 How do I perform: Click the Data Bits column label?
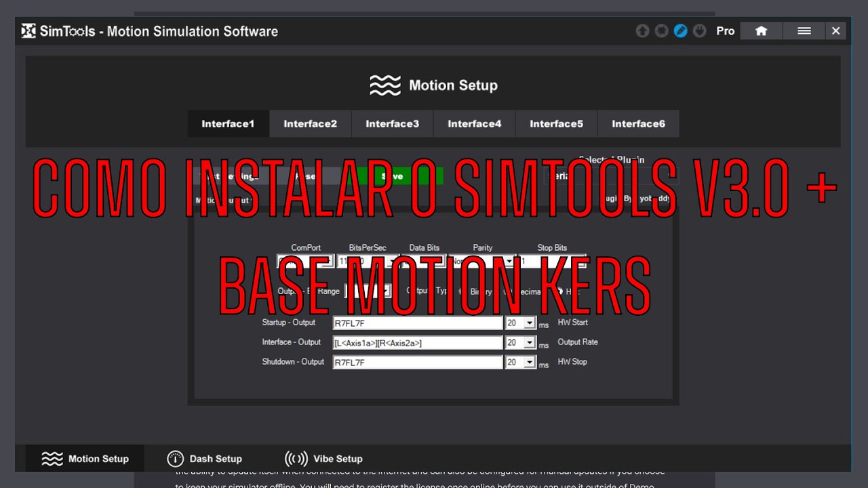(x=425, y=248)
